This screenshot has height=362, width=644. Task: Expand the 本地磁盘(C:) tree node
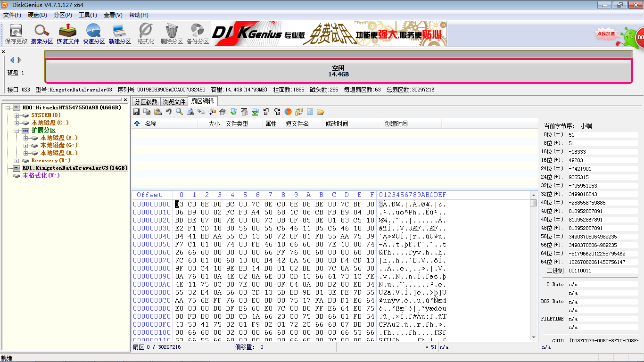coord(17,123)
